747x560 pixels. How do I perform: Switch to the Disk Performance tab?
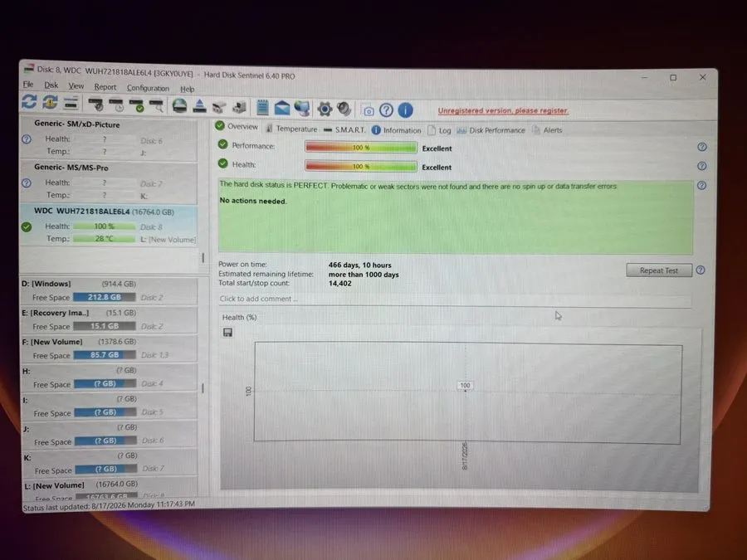click(x=491, y=130)
